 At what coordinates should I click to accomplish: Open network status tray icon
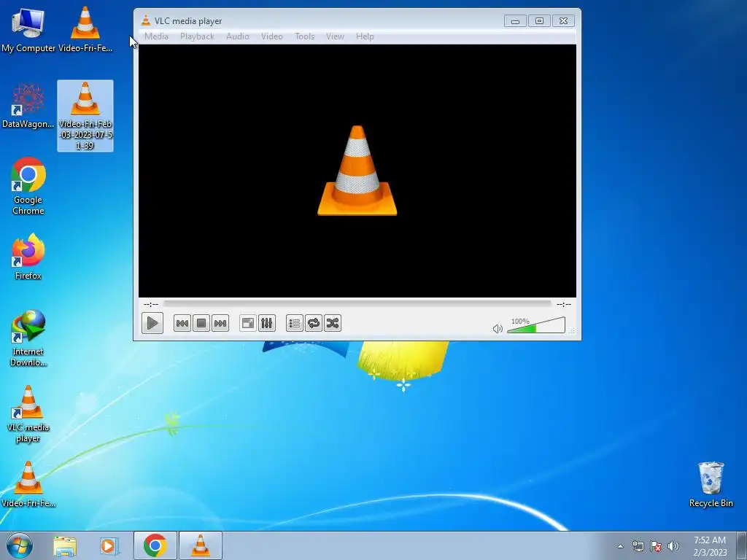click(638, 546)
